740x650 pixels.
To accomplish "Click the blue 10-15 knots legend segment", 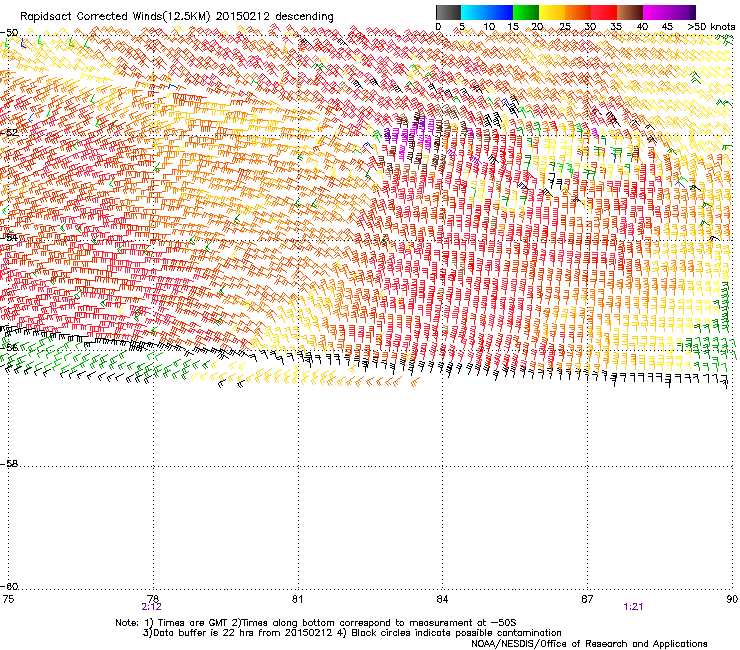I will coord(500,12).
